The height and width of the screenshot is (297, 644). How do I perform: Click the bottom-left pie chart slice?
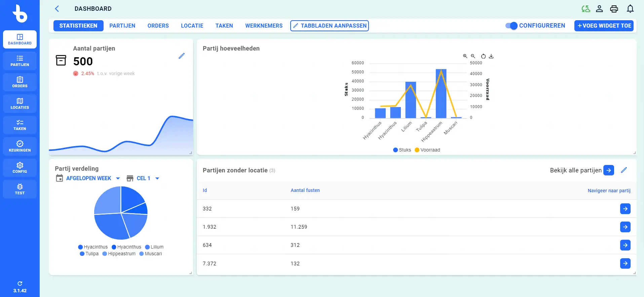pos(111,226)
